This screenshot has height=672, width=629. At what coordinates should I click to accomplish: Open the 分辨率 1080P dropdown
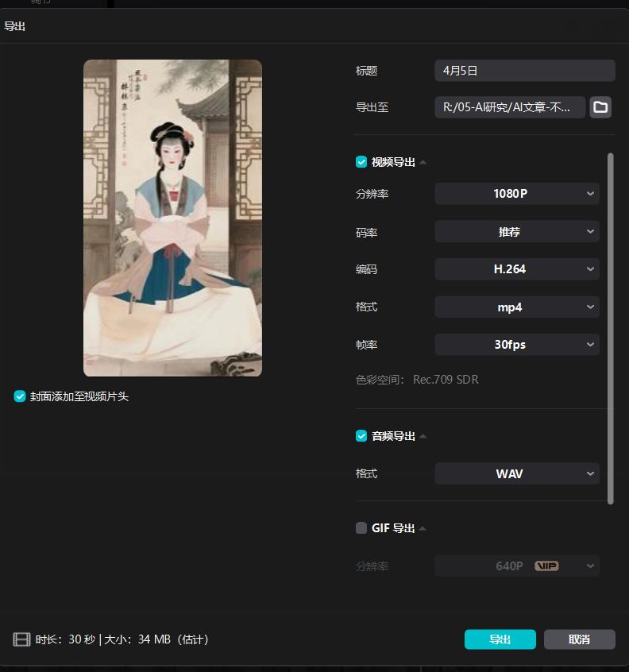click(517, 194)
